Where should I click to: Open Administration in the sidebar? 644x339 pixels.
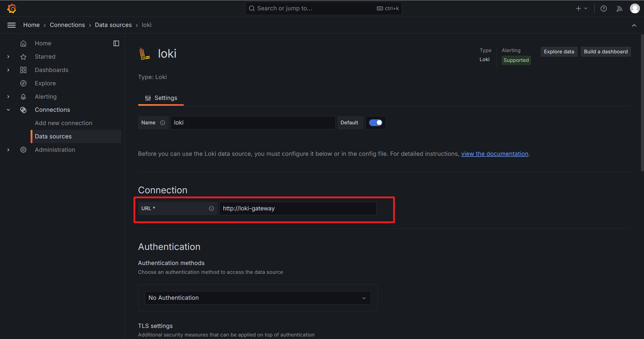[x=55, y=150]
